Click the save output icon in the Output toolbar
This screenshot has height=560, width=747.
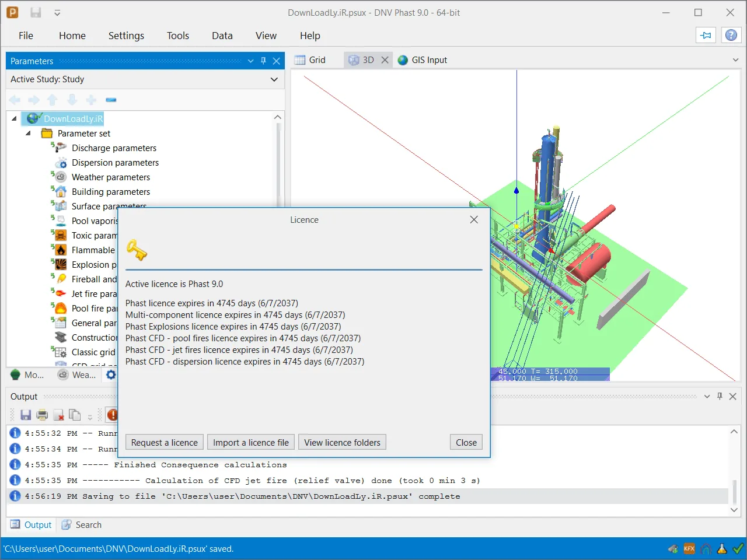click(25, 415)
